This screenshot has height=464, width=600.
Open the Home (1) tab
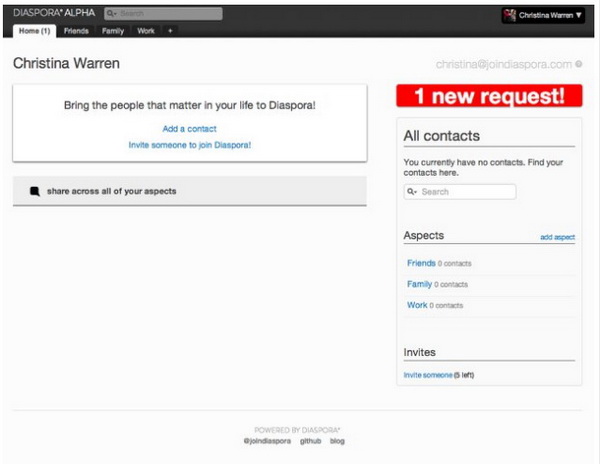pos(34,31)
